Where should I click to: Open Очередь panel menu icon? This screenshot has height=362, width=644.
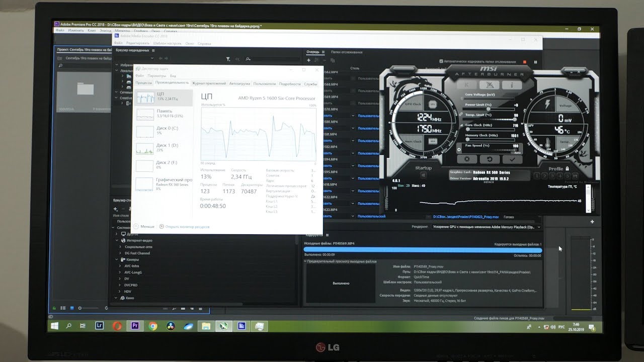(x=322, y=52)
